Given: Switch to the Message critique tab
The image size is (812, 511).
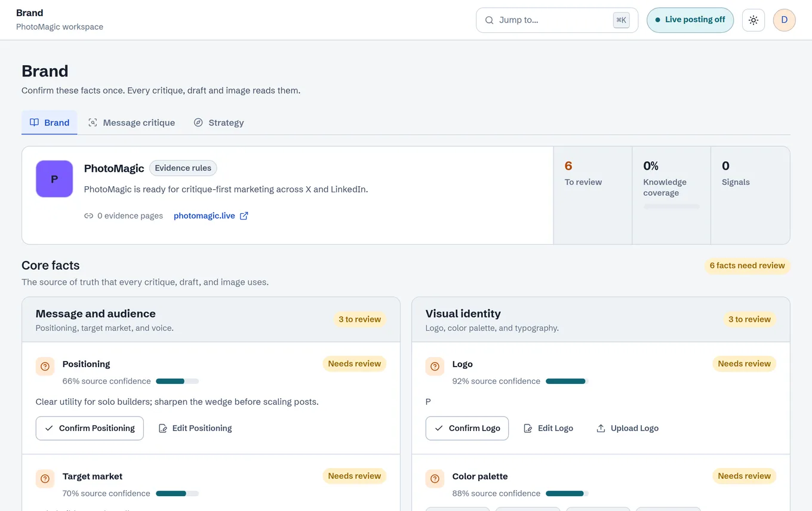Looking at the screenshot, I should tap(131, 122).
